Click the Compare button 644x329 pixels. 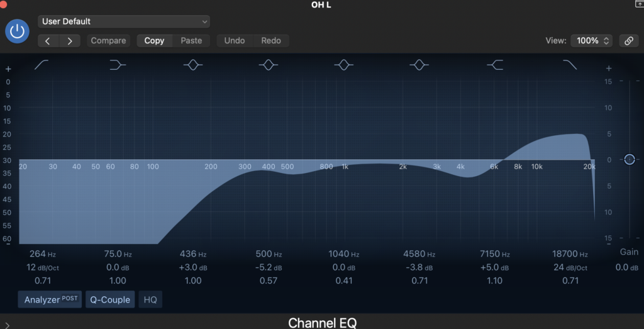pyautogui.click(x=108, y=40)
